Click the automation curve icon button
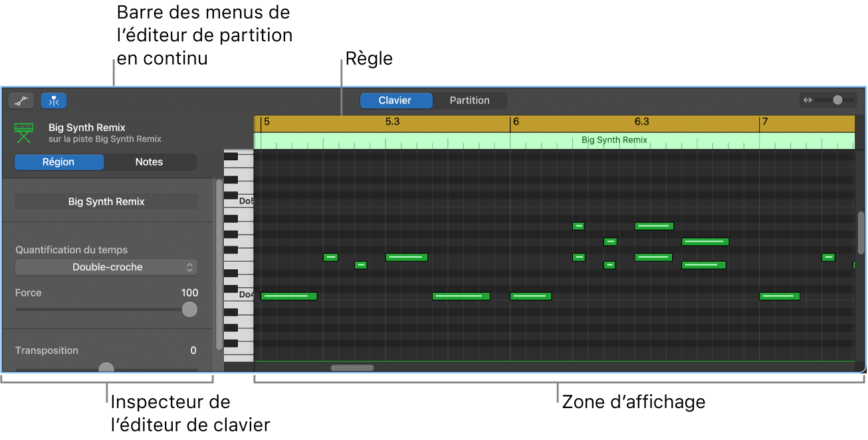Screen dimensions: 868x440 coord(21,101)
